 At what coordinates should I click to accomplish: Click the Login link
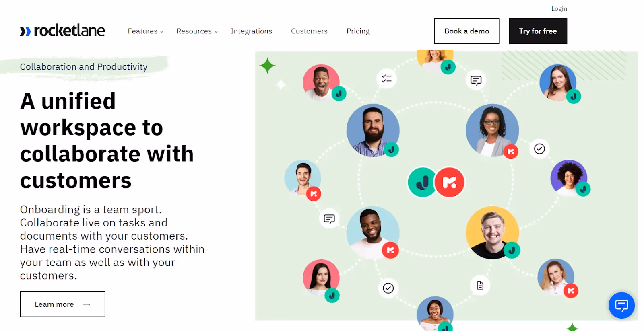(x=559, y=8)
